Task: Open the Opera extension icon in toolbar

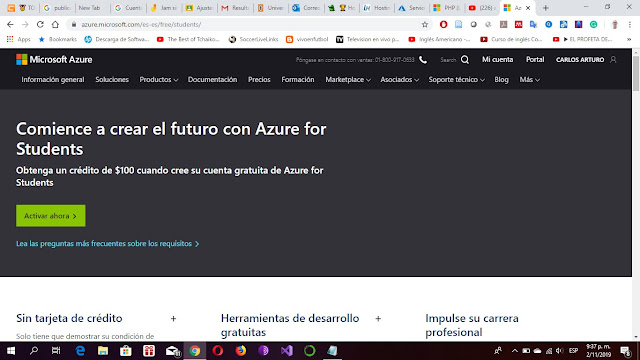Action: (443, 24)
